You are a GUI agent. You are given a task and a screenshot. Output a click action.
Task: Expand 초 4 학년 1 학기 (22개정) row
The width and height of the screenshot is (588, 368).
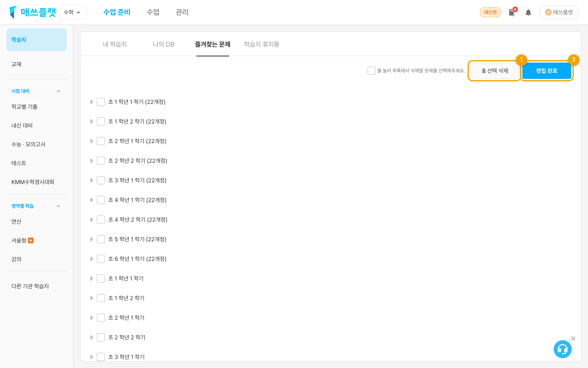[92, 200]
